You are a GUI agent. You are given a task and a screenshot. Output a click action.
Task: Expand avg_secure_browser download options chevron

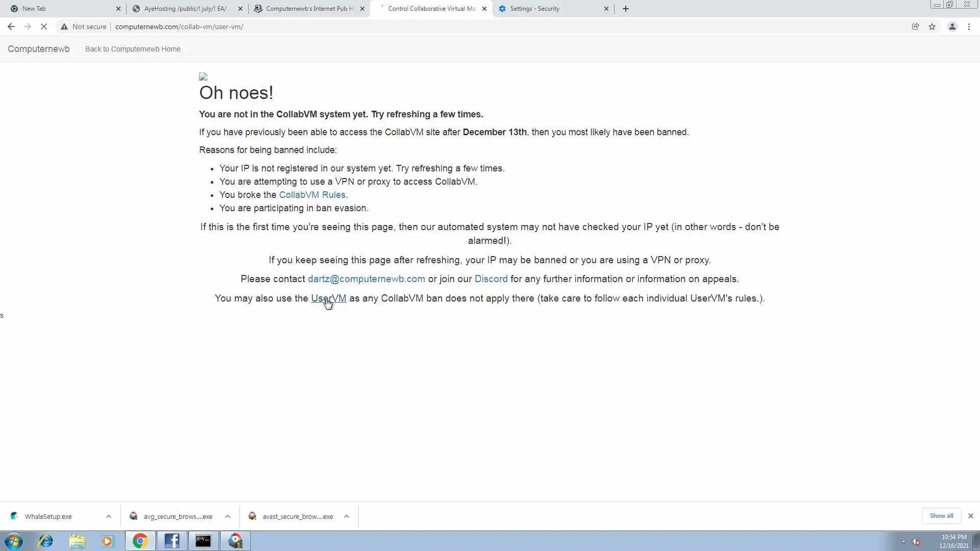click(228, 516)
